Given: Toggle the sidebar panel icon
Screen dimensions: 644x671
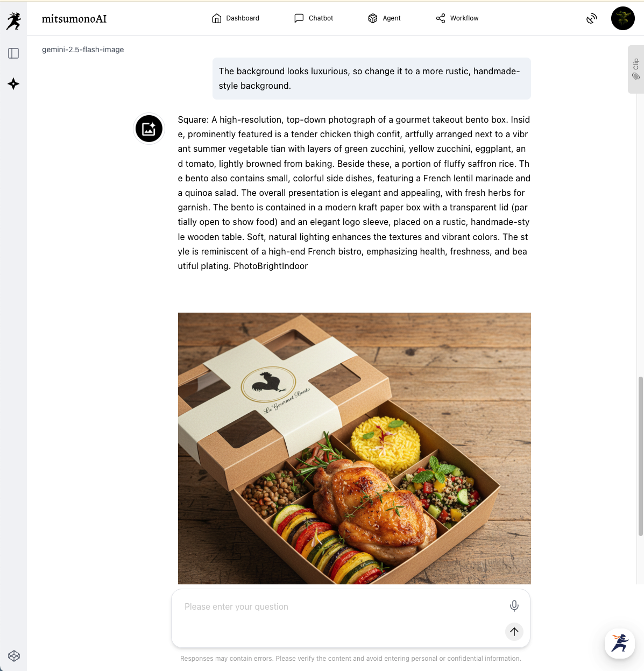Looking at the screenshot, I should (13, 53).
